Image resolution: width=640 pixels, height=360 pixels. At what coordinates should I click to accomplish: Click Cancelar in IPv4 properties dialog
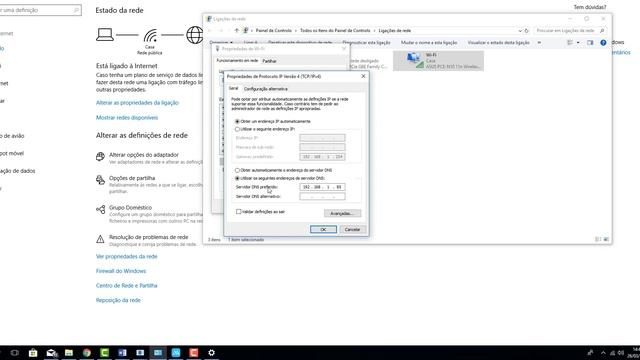[x=352, y=229]
